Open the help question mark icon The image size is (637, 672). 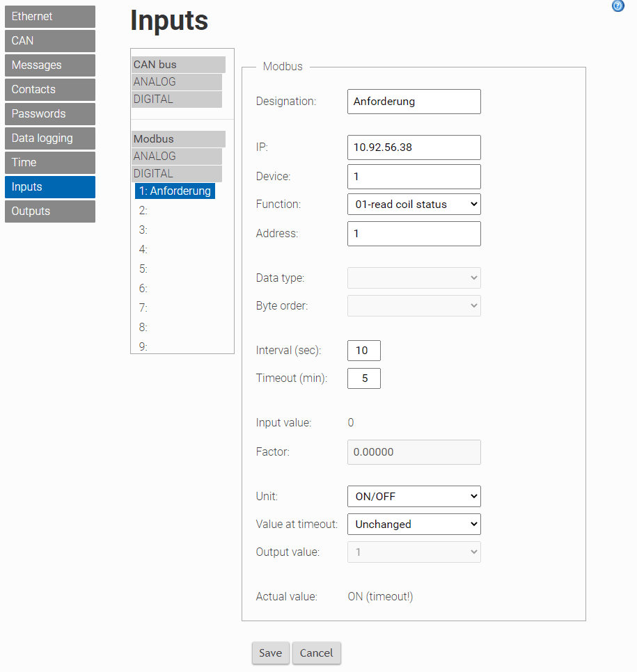click(x=618, y=6)
